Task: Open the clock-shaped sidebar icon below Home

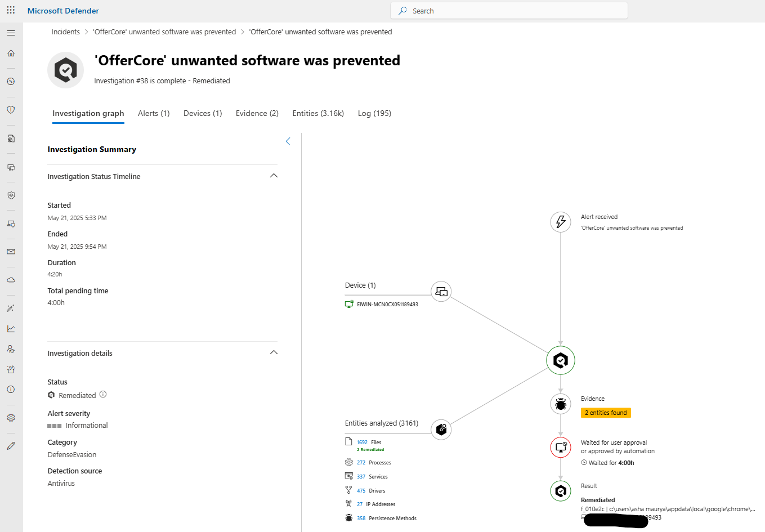Action: click(x=11, y=82)
